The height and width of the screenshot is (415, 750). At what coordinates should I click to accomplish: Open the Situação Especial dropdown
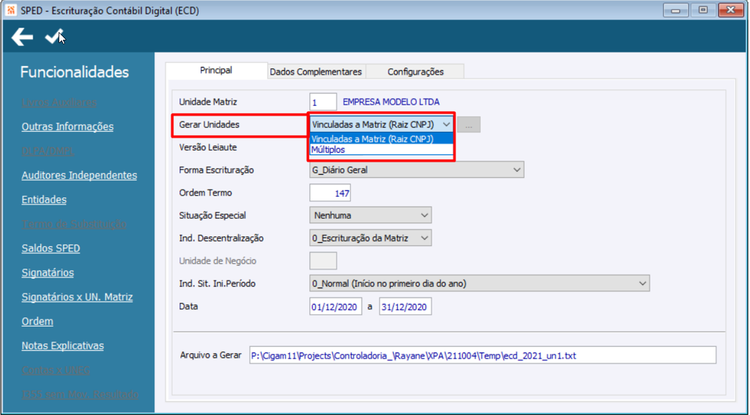(x=370, y=215)
